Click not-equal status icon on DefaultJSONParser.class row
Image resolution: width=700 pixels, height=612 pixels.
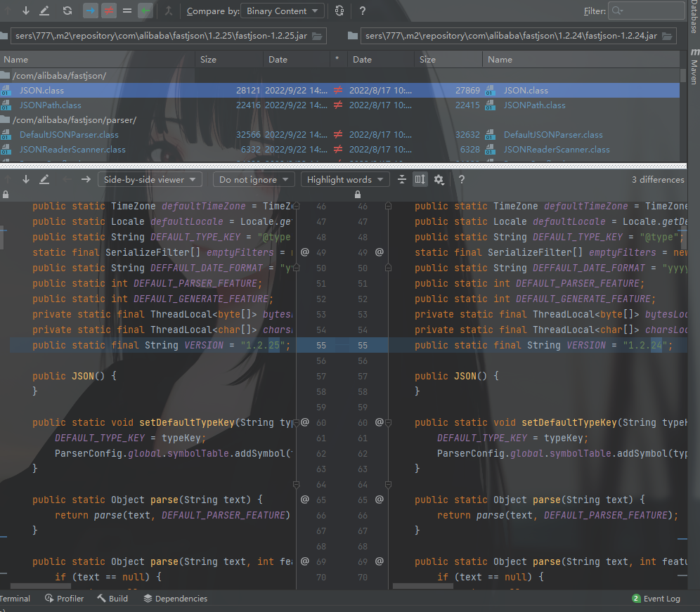click(x=338, y=135)
